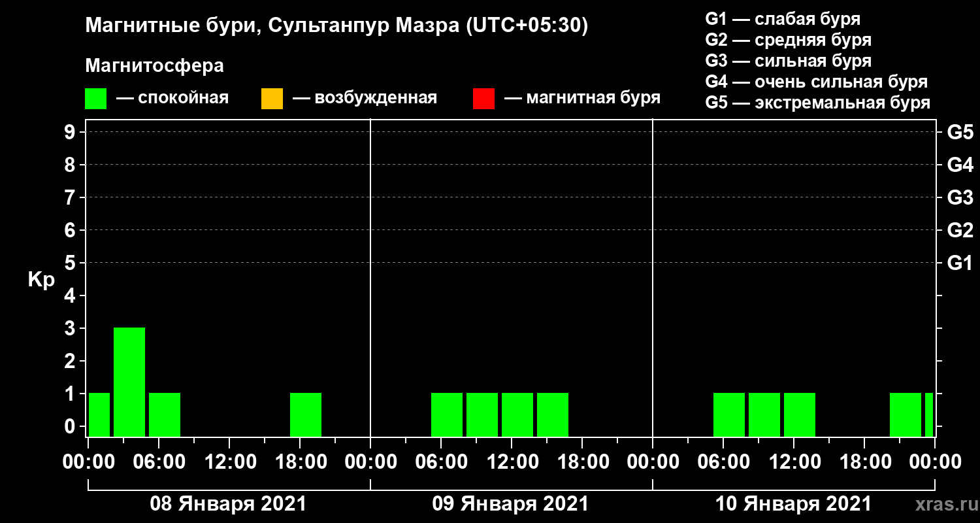Click the 'Магнитосфера' heading

click(154, 65)
